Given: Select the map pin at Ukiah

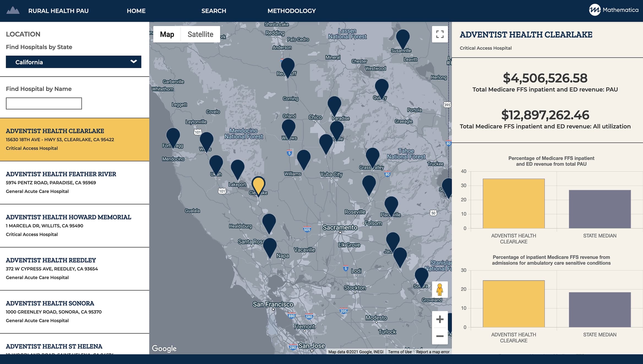Looking at the screenshot, I should tap(216, 164).
